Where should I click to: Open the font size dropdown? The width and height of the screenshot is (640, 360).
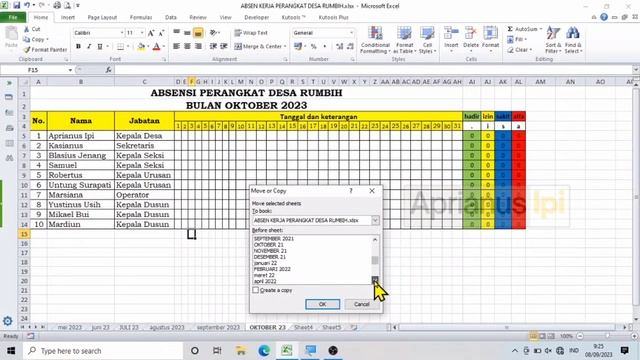click(142, 33)
